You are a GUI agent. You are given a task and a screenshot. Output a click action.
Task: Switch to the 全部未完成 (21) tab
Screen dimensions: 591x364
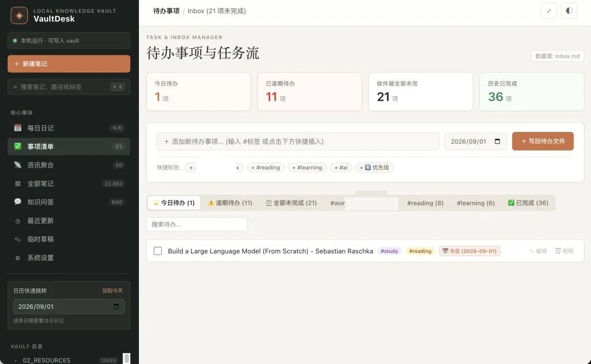coord(291,203)
